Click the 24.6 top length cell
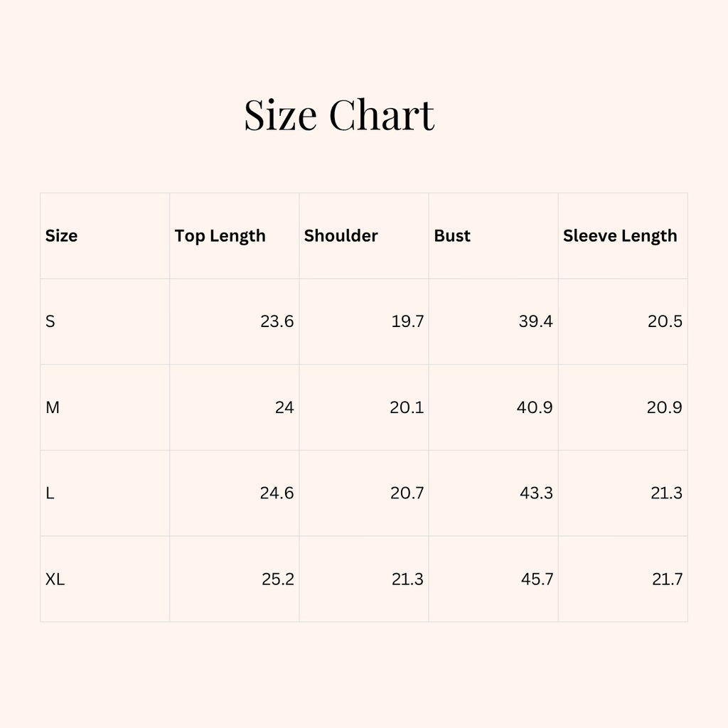Screen dimensions: 728x728 coord(277,493)
